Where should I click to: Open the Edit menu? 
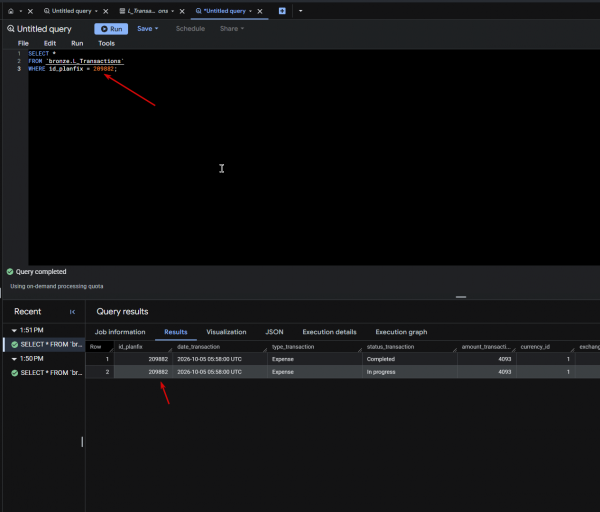50,43
